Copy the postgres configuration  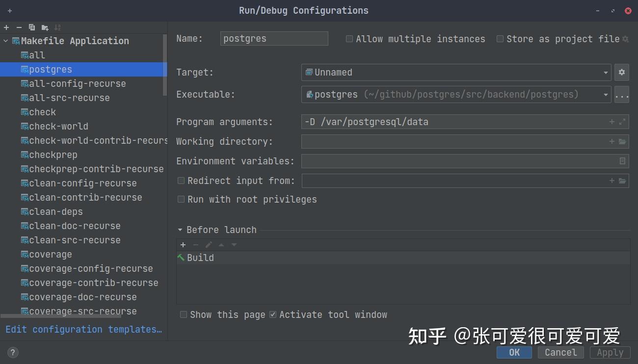tap(31, 27)
